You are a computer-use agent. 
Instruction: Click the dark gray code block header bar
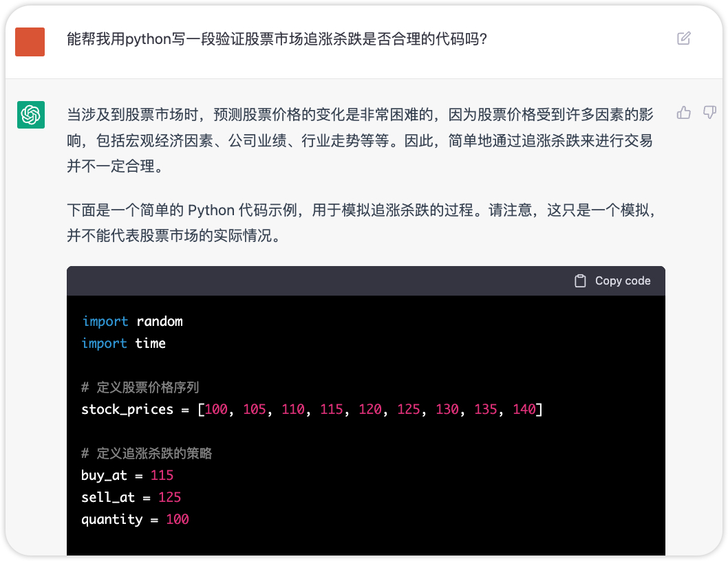click(x=317, y=280)
